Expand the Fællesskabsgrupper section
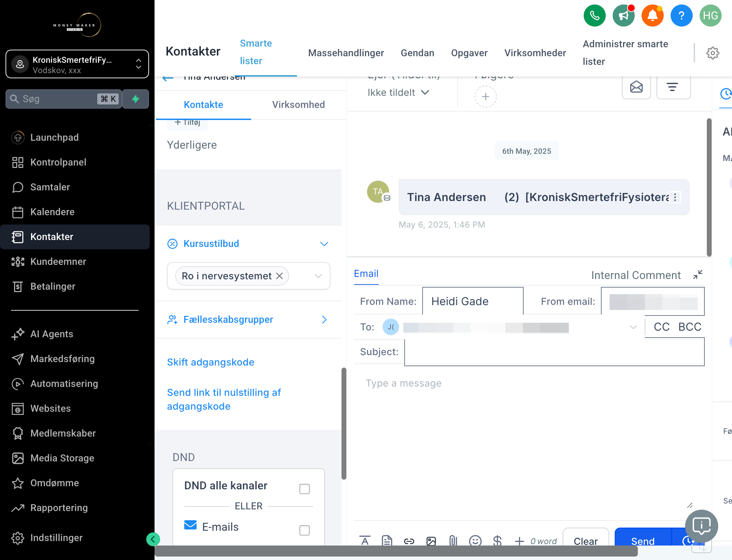Image resolution: width=732 pixels, height=560 pixels. coord(248,320)
